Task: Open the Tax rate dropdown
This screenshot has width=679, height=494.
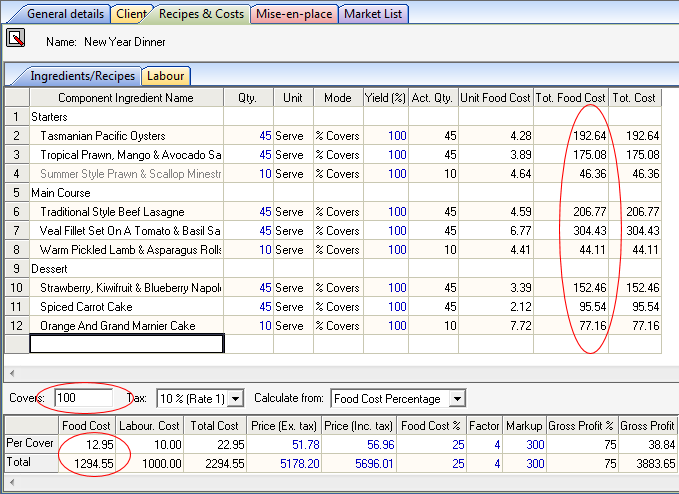Action: click(236, 398)
